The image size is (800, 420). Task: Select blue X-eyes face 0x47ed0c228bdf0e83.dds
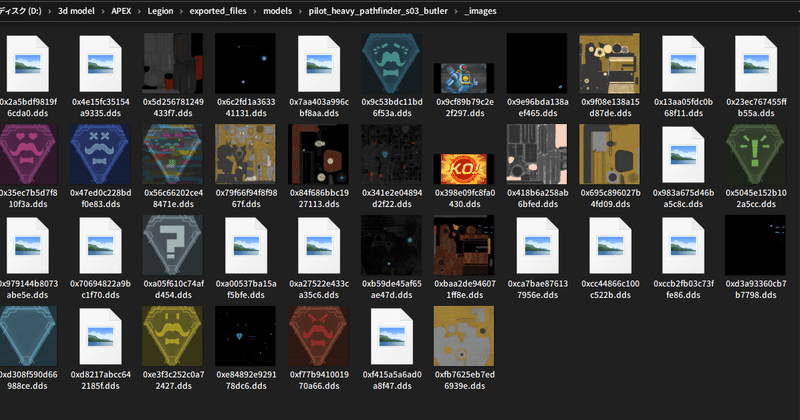pyautogui.click(x=101, y=154)
